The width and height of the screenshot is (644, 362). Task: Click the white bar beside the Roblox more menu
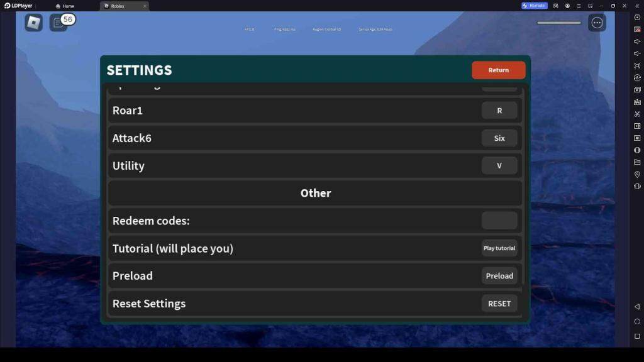[x=559, y=23]
